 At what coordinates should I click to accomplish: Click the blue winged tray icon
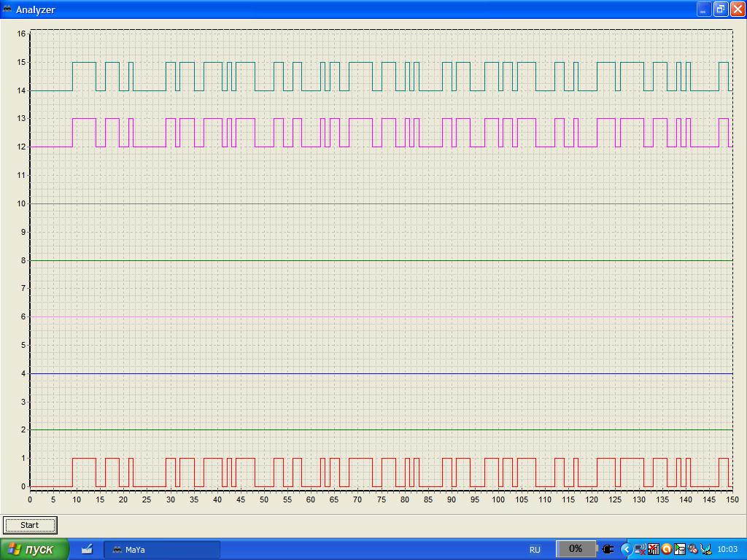tap(706, 550)
